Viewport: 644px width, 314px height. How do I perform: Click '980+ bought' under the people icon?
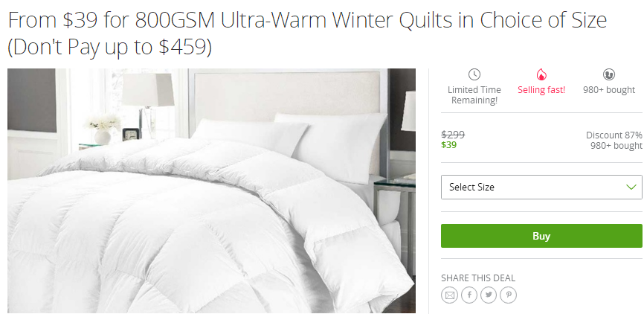pos(609,90)
